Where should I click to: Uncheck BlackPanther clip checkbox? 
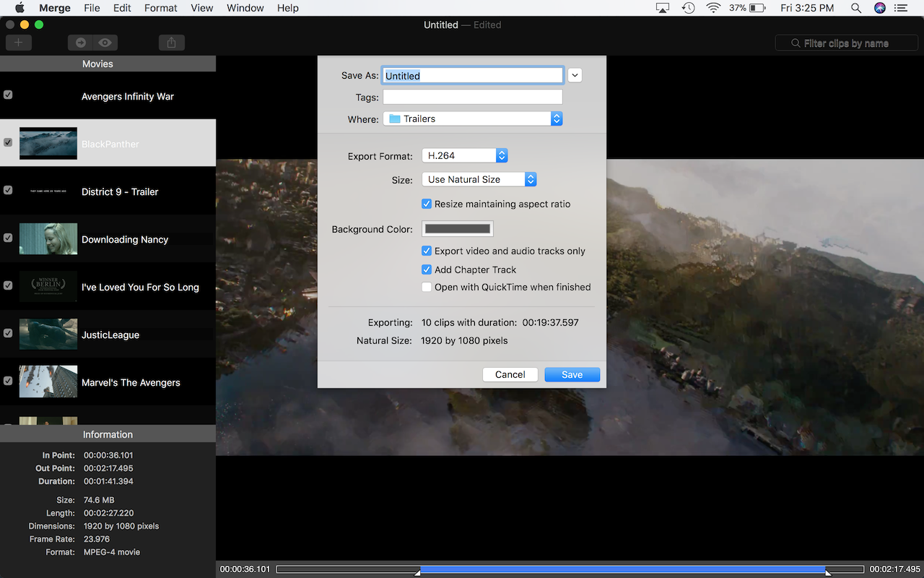pyautogui.click(x=8, y=142)
